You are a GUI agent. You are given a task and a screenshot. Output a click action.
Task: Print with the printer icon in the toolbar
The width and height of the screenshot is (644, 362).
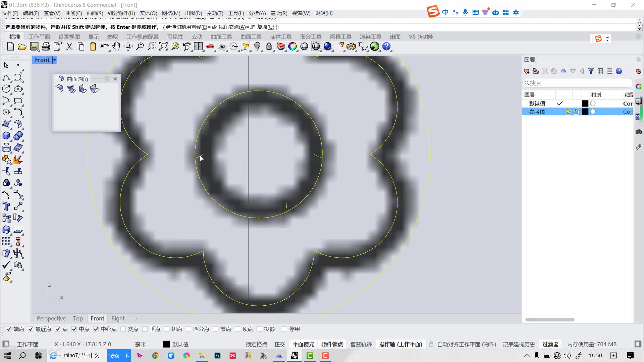point(46,47)
